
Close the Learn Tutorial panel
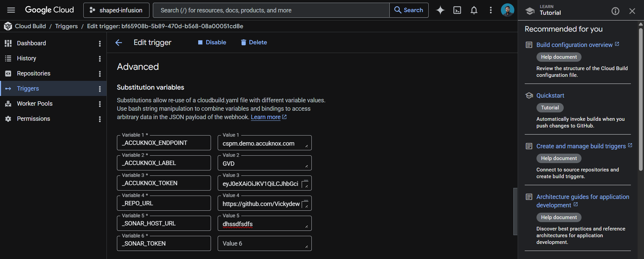pyautogui.click(x=632, y=11)
